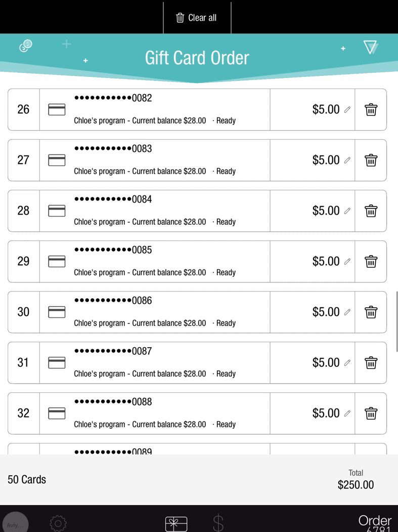Delete card ending 0082 with trash icon

(x=371, y=110)
